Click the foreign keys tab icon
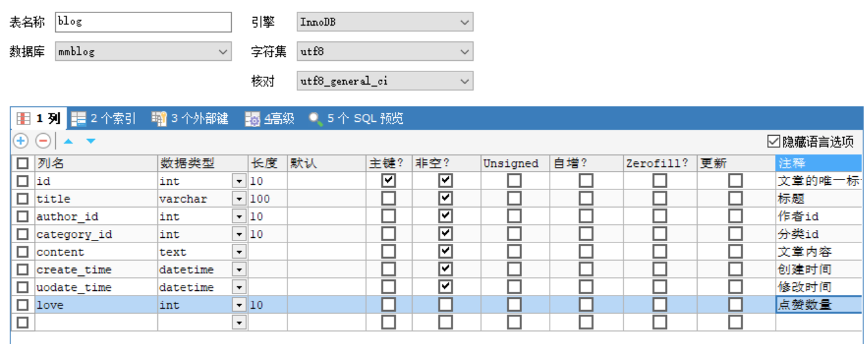Viewport: 868px width, 344px height. point(159,119)
